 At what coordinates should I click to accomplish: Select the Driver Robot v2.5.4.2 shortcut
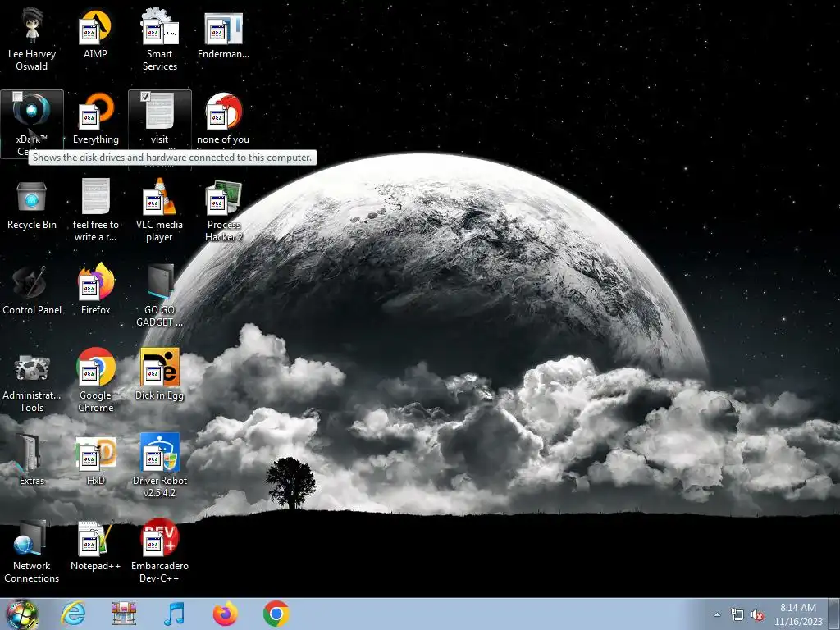(x=160, y=466)
